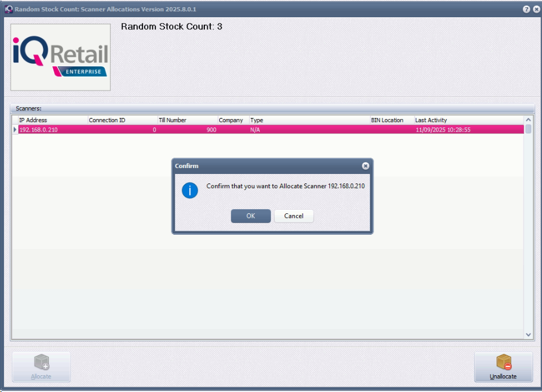Click the Random Stock Count: 3 heading

pos(172,27)
